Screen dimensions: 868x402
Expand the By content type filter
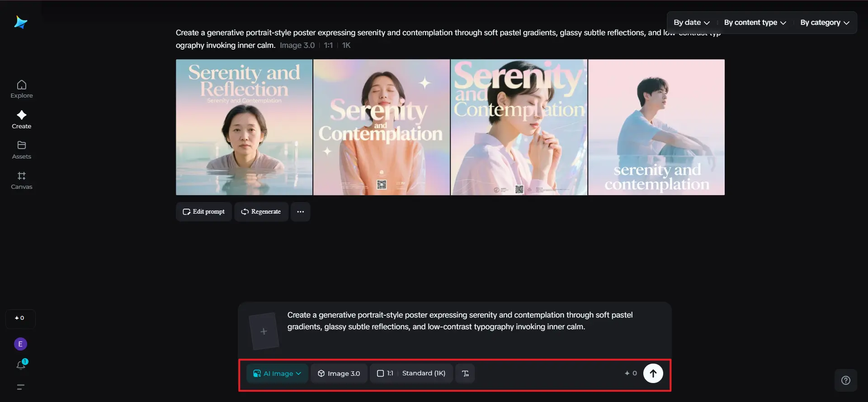[x=755, y=23]
